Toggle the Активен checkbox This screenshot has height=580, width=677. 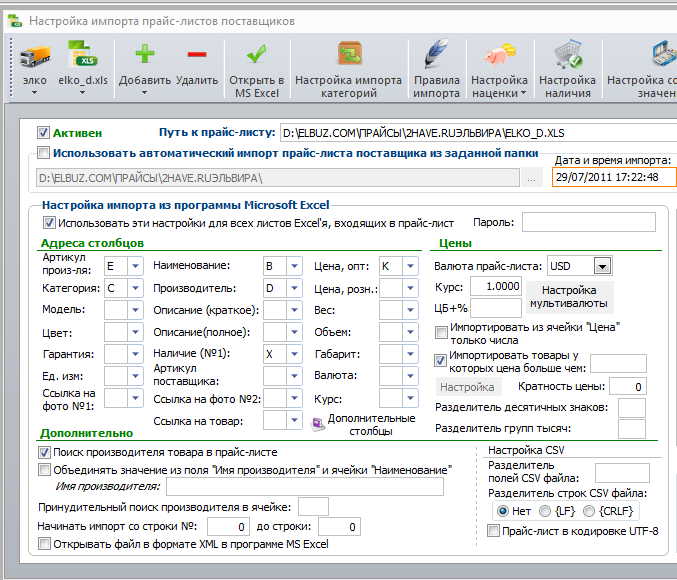point(43,133)
